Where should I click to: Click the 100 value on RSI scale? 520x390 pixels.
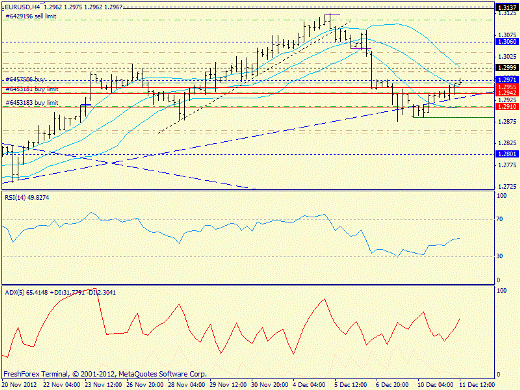(x=502, y=196)
